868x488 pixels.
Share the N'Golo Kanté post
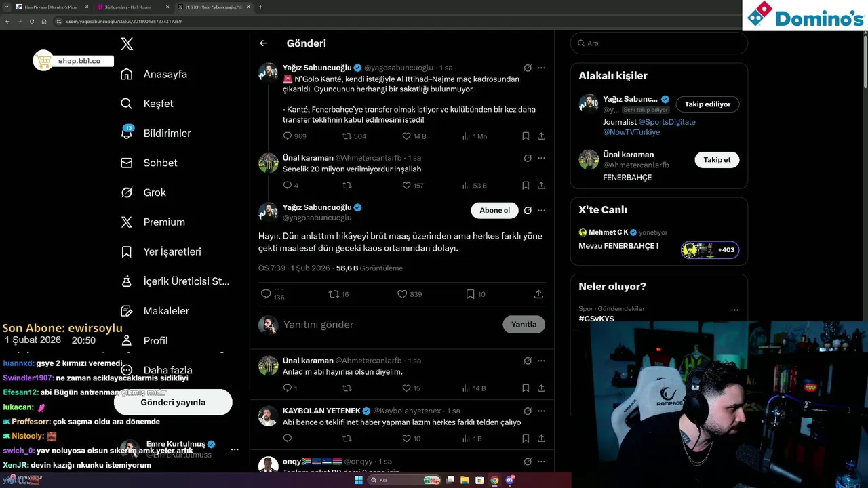(541, 136)
